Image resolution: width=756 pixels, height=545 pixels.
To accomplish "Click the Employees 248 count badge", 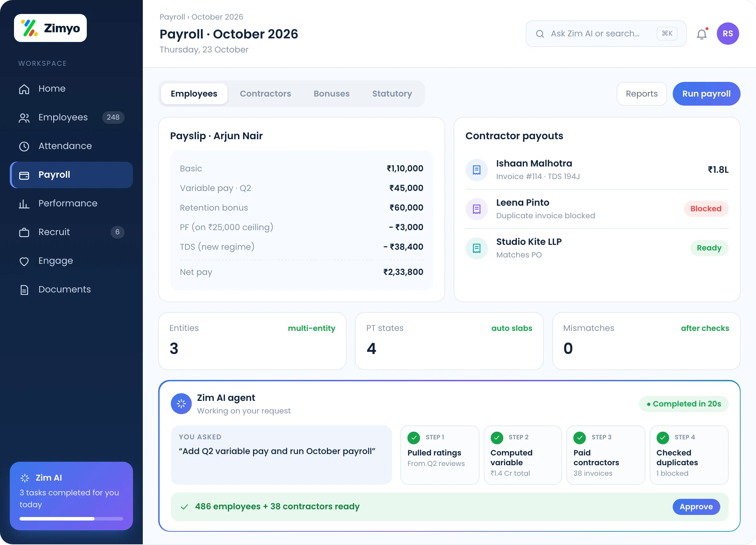I will [113, 118].
